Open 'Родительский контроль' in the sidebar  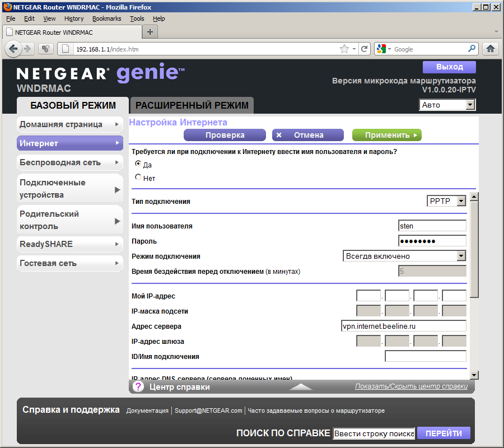pyautogui.click(x=70, y=220)
